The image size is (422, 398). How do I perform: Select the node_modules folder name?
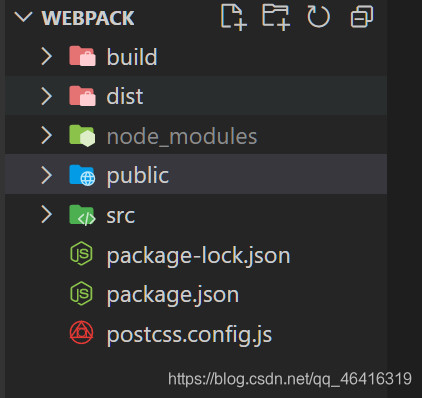182,137
